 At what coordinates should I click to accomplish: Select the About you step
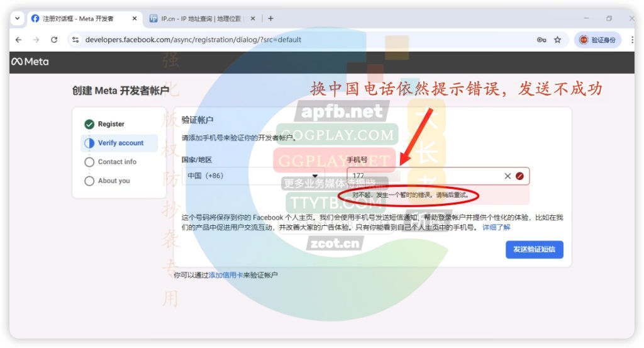(x=113, y=181)
